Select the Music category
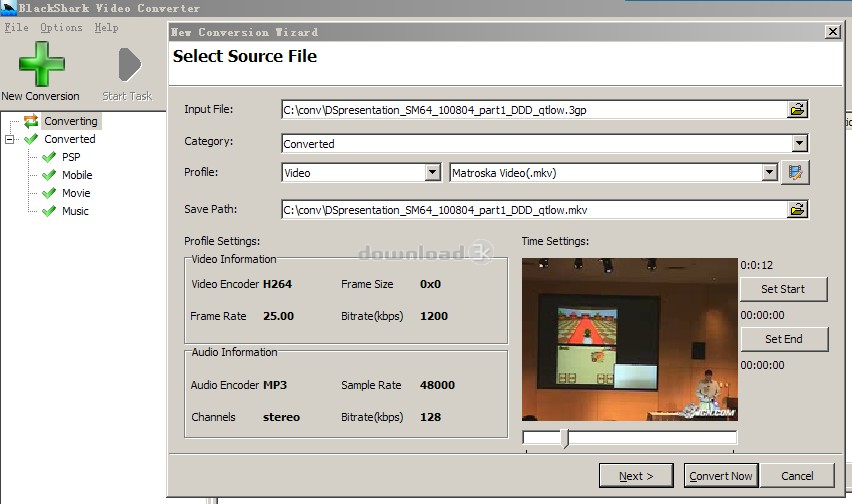The width and height of the screenshot is (852, 504). click(x=75, y=211)
